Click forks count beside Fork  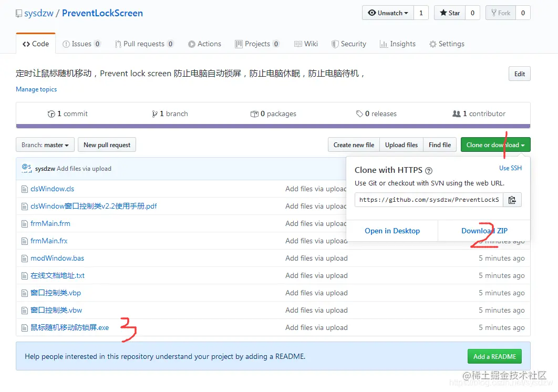pyautogui.click(x=523, y=13)
